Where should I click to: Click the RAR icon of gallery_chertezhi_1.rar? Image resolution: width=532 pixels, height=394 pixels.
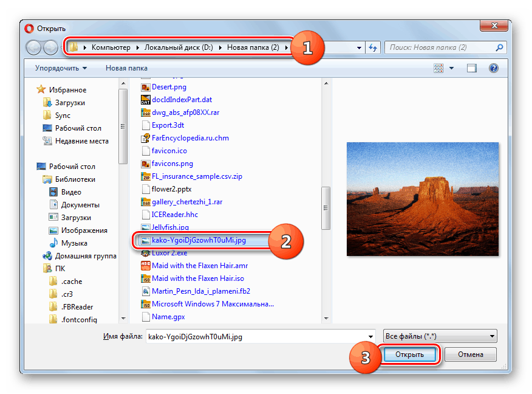[x=146, y=202]
